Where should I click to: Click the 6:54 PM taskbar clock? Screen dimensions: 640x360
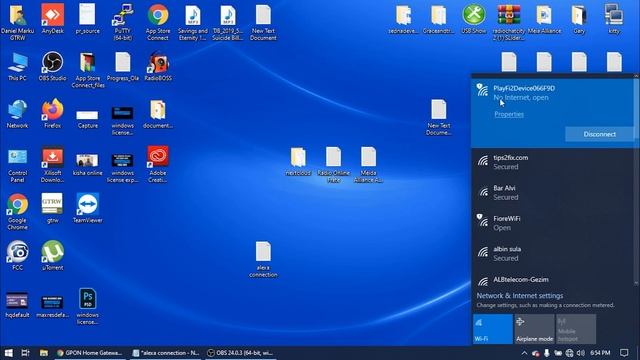tap(600, 353)
